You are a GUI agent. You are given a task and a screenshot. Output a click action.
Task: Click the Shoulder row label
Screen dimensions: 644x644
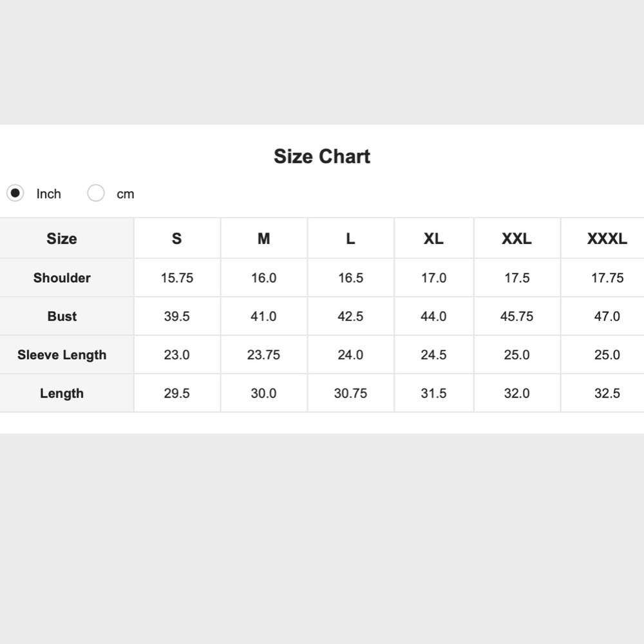[62, 278]
